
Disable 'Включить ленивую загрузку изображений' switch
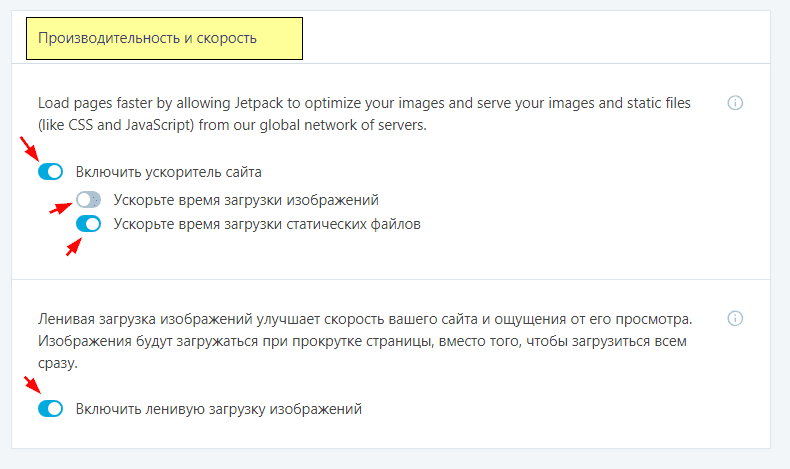click(50, 409)
